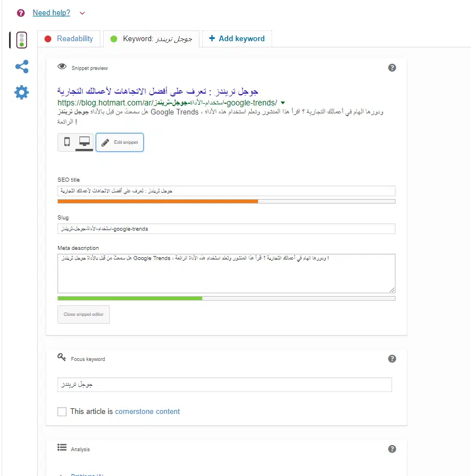Click the Edit snippet button
The image size is (471, 476).
pos(119,142)
